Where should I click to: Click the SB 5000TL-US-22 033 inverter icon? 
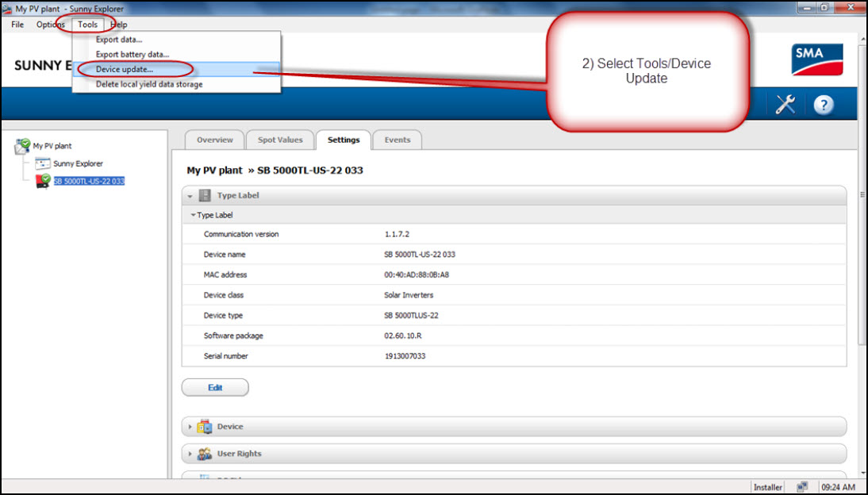[x=43, y=181]
